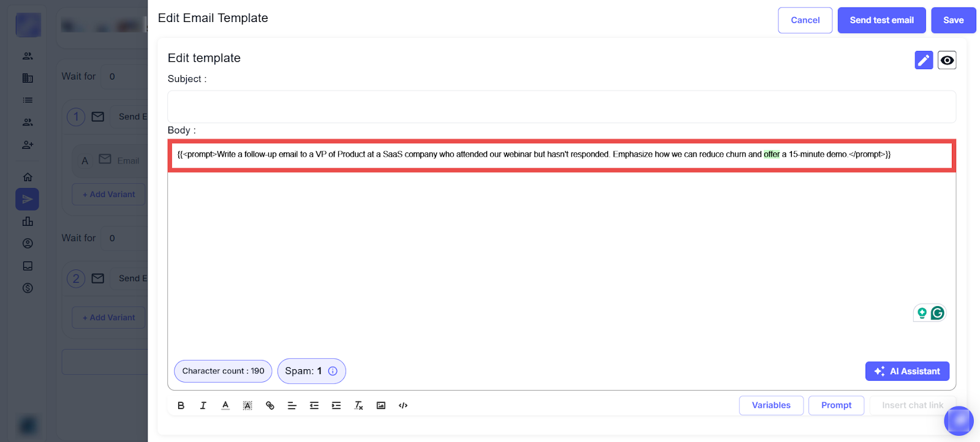Click the insert image icon
This screenshot has height=442, width=980.
(x=381, y=405)
